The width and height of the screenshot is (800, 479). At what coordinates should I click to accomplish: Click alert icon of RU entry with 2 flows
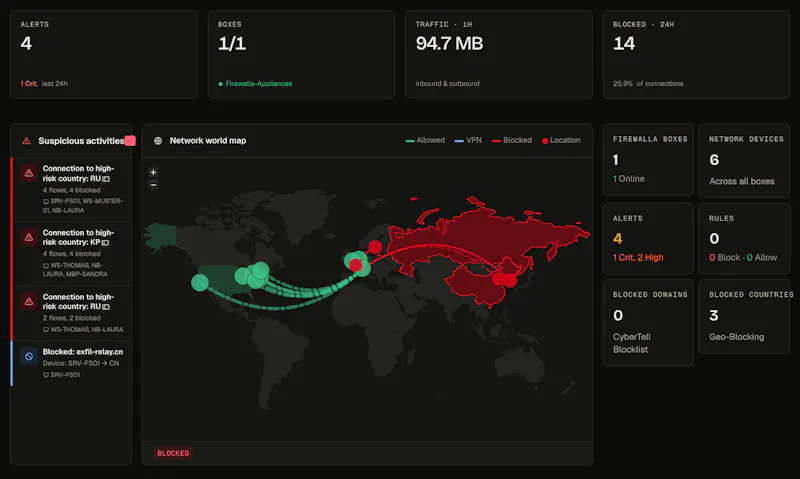coord(29,301)
